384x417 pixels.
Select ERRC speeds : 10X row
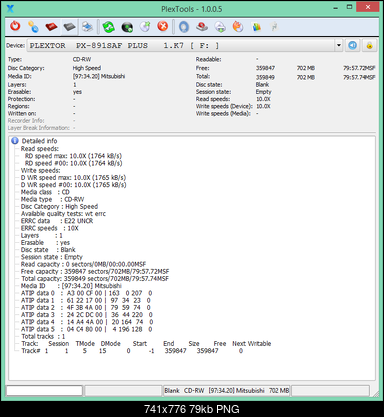tap(50, 228)
